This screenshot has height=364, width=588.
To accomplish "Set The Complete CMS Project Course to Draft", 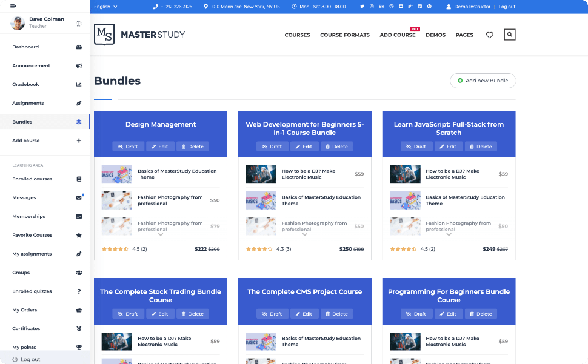I will coord(272,314).
